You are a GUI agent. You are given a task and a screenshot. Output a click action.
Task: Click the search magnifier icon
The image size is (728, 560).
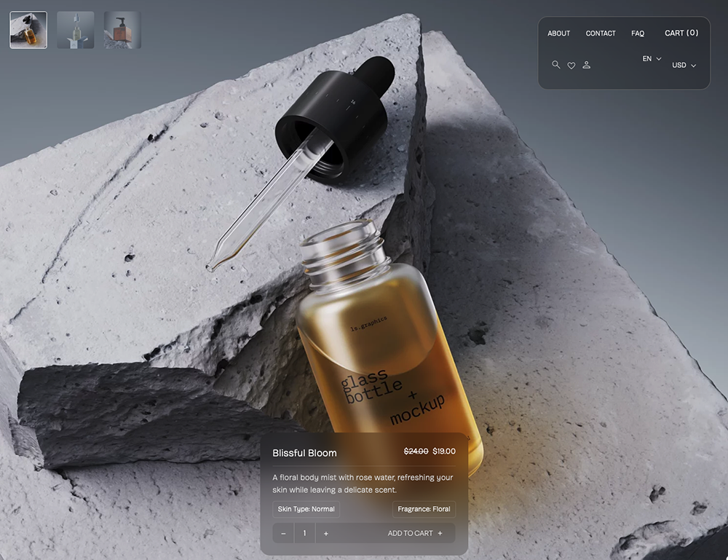pyautogui.click(x=556, y=65)
